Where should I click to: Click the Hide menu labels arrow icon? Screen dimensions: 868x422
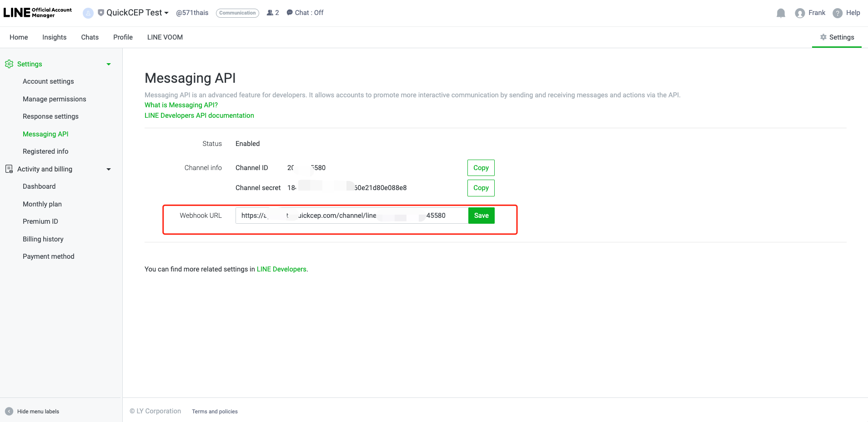pyautogui.click(x=9, y=412)
